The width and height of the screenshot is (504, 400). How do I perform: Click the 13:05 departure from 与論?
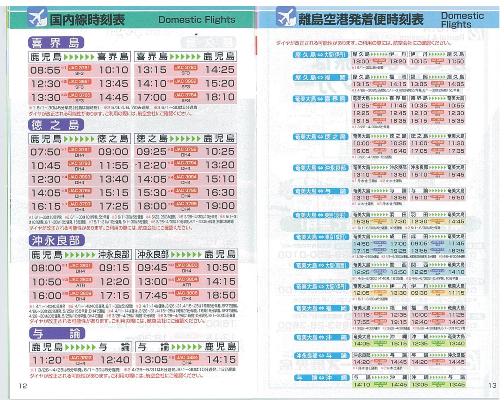[x=153, y=360]
